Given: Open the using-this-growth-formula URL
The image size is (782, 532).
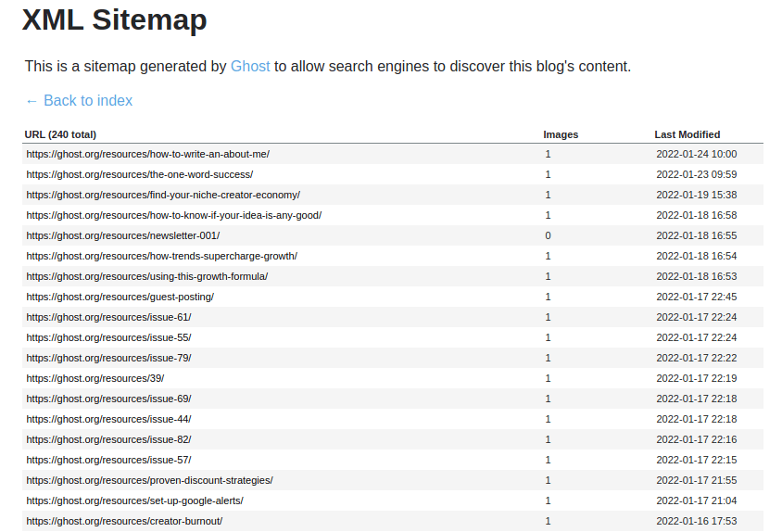Looking at the screenshot, I should click(x=147, y=276).
